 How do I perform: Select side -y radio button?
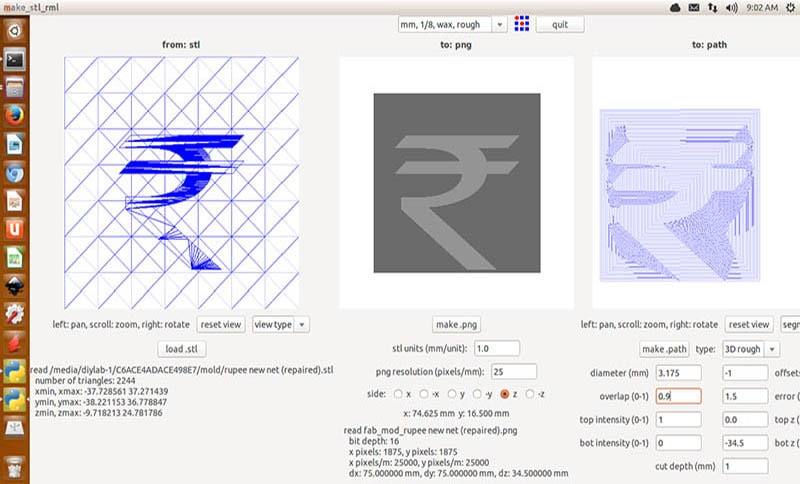click(x=477, y=394)
